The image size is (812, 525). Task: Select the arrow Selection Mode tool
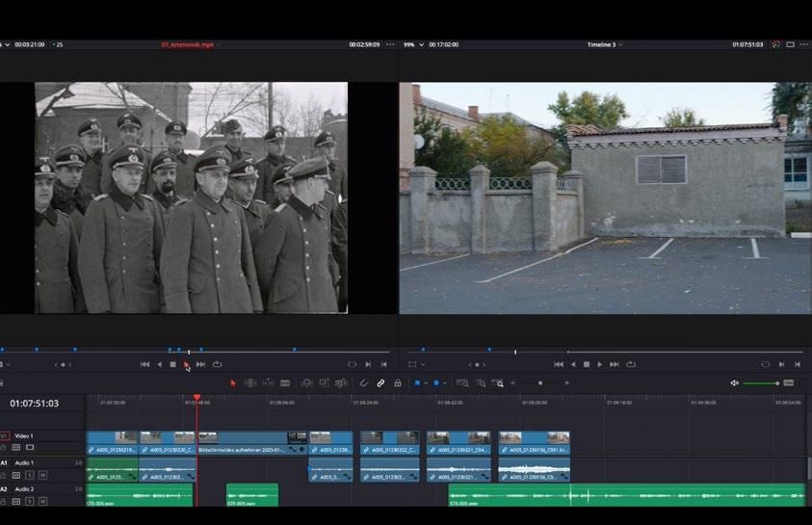click(233, 383)
